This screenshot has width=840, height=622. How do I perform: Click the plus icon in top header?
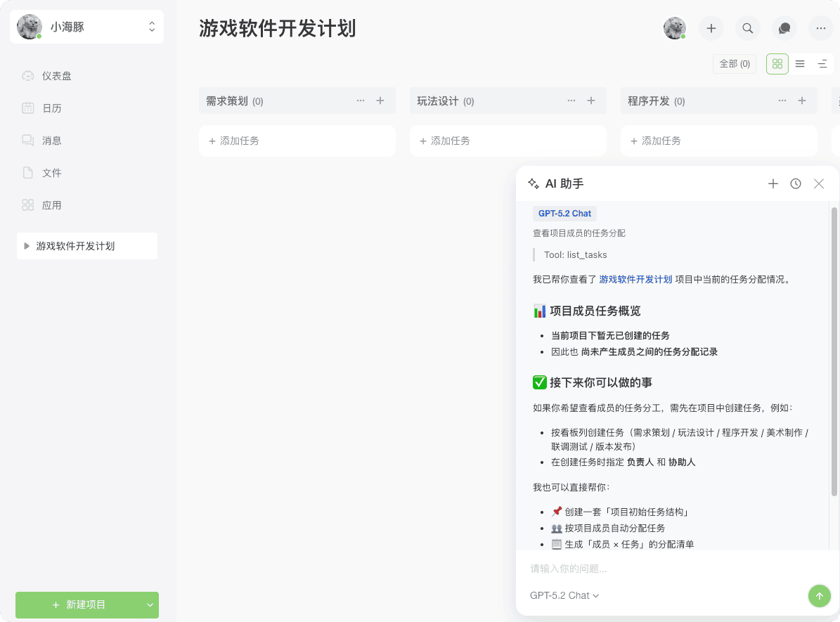coord(711,28)
